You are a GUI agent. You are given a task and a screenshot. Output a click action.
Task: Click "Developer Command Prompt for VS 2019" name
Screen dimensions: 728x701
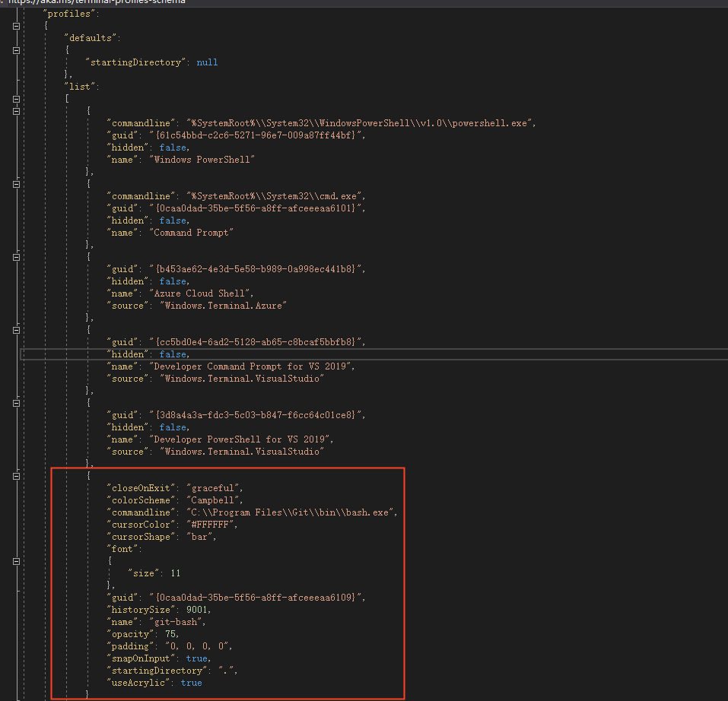[x=250, y=366]
